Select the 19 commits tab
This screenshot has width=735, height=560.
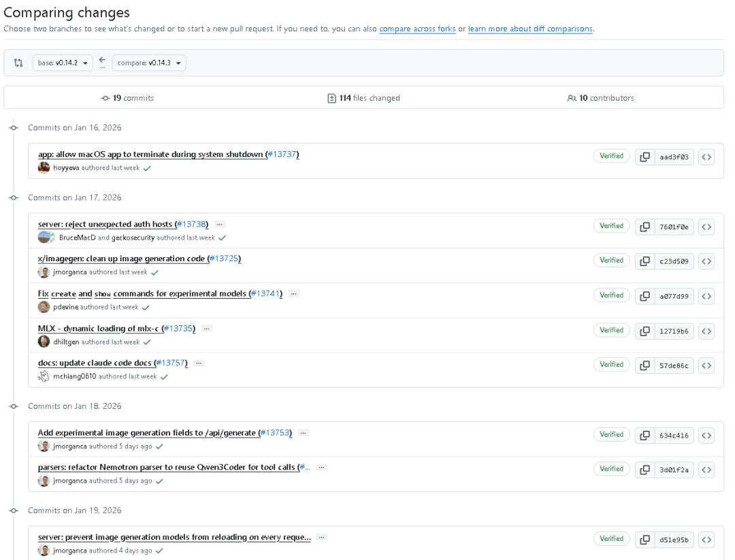(x=128, y=98)
